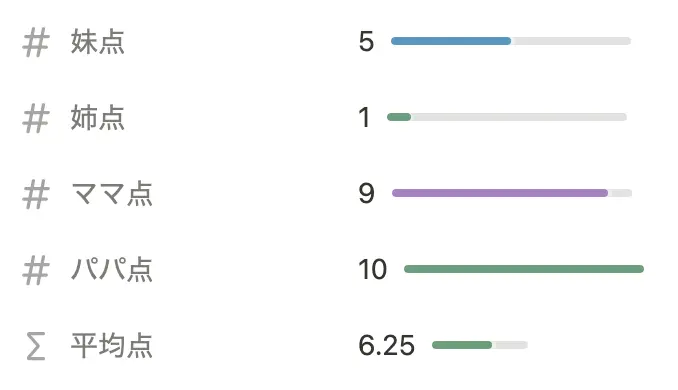The image size is (678, 390).
Task: Click the blue 妹点 progress bar
Action: tap(511, 41)
